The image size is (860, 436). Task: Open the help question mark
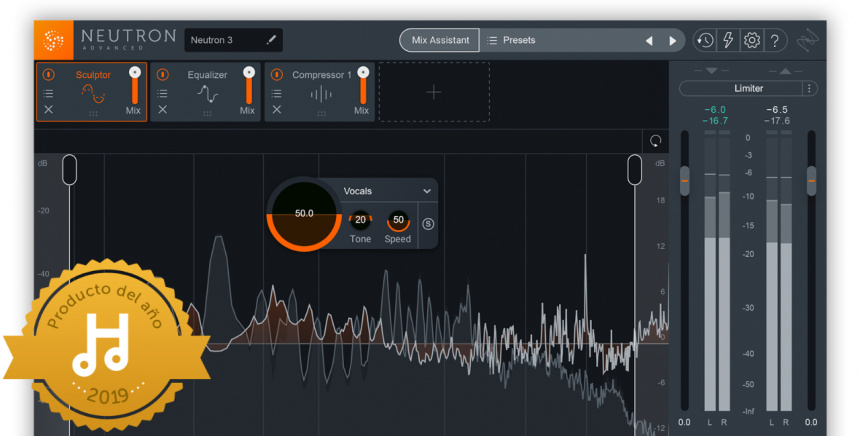coord(774,40)
